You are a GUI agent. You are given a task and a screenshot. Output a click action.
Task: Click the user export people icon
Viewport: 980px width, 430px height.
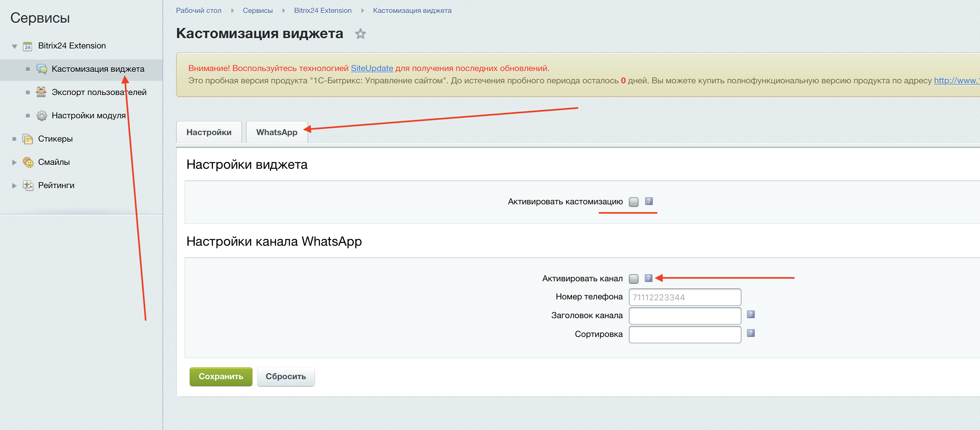pos(41,92)
